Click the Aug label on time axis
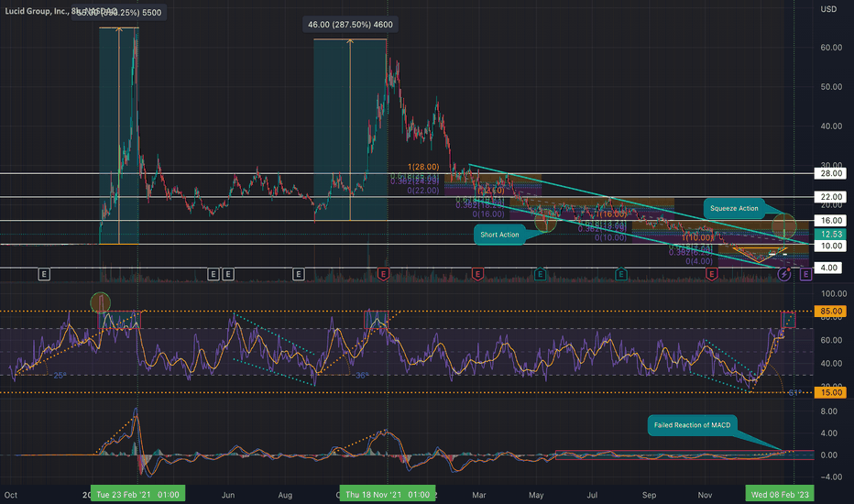Image resolution: width=854 pixels, height=504 pixels. [x=285, y=495]
